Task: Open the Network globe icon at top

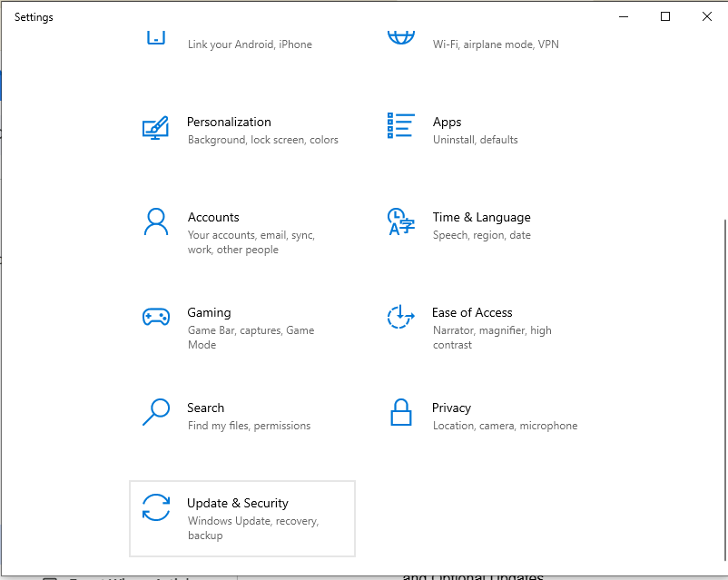Action: [x=400, y=36]
